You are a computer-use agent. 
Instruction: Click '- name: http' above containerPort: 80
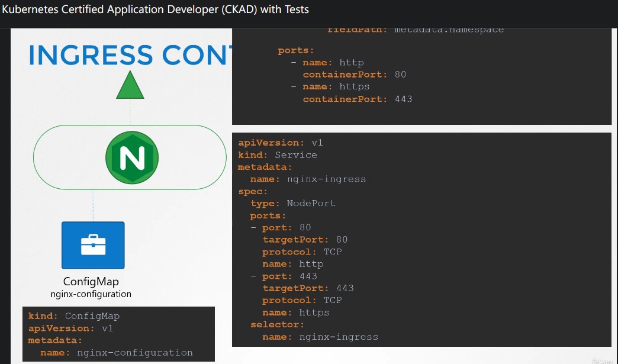[x=327, y=63]
